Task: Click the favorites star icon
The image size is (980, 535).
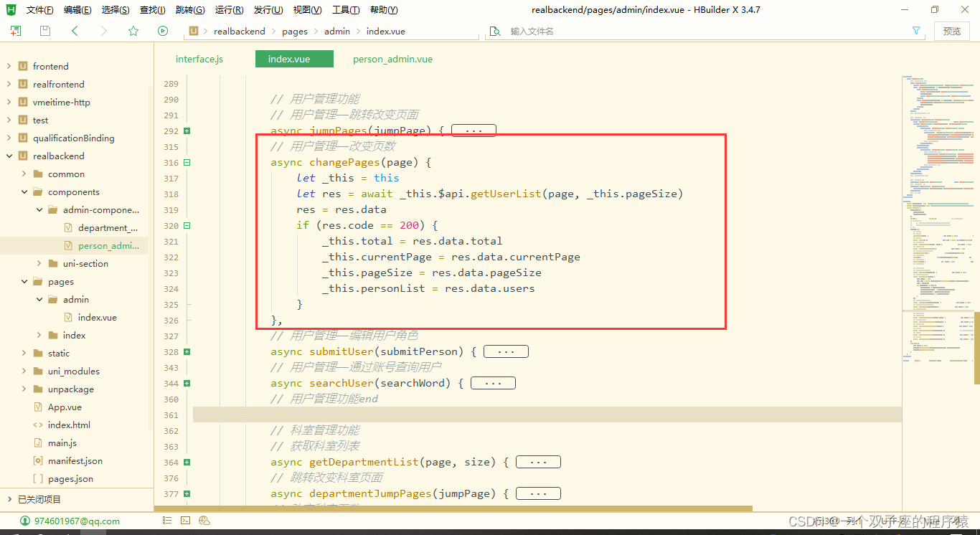Action: click(133, 31)
